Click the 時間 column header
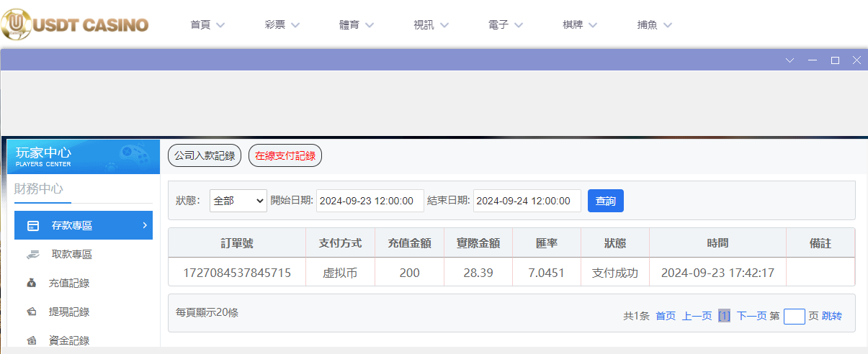This screenshot has height=354, width=868. pos(717,243)
